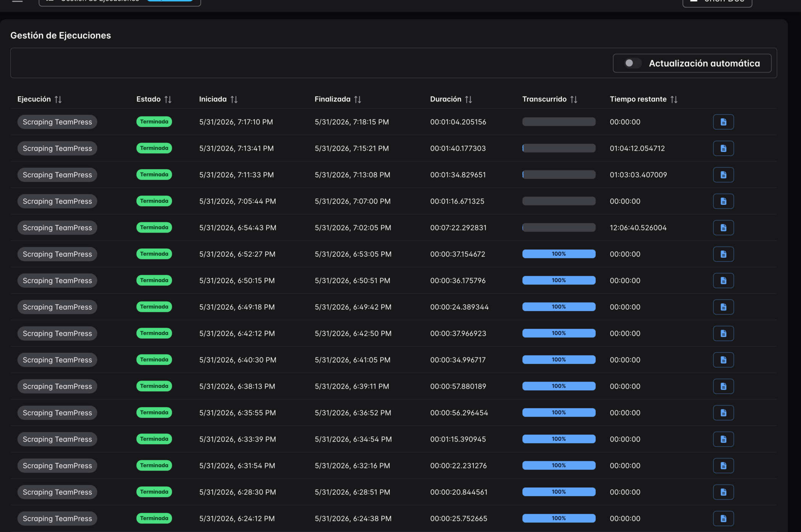
Task: Click the document icon in the 6:33:39 PM row
Action: (723, 439)
